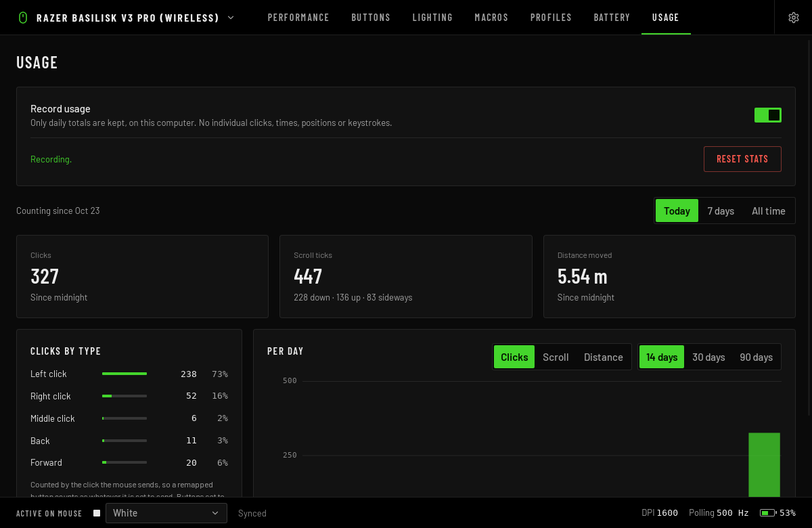812x528 pixels.
Task: Select the Today time range
Action: 677,211
